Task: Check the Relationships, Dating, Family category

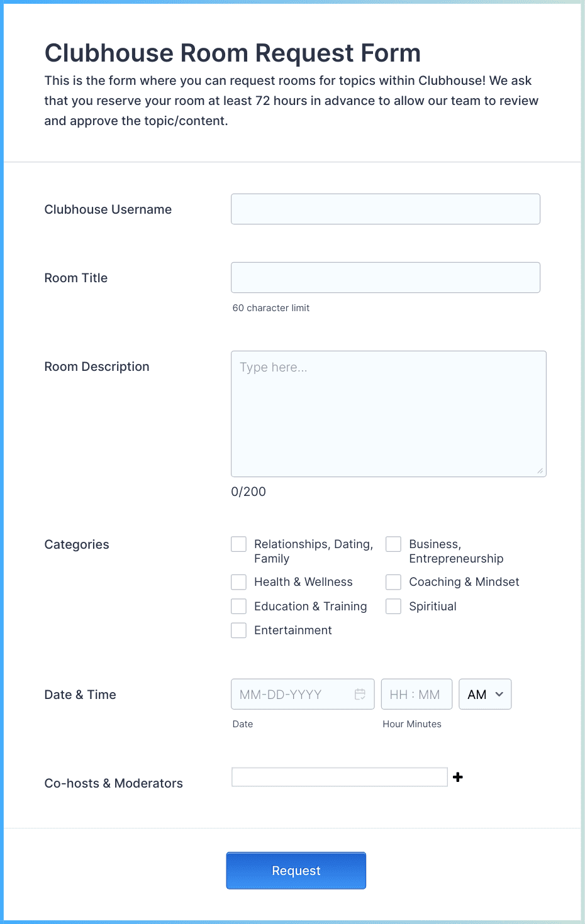Action: click(x=238, y=544)
